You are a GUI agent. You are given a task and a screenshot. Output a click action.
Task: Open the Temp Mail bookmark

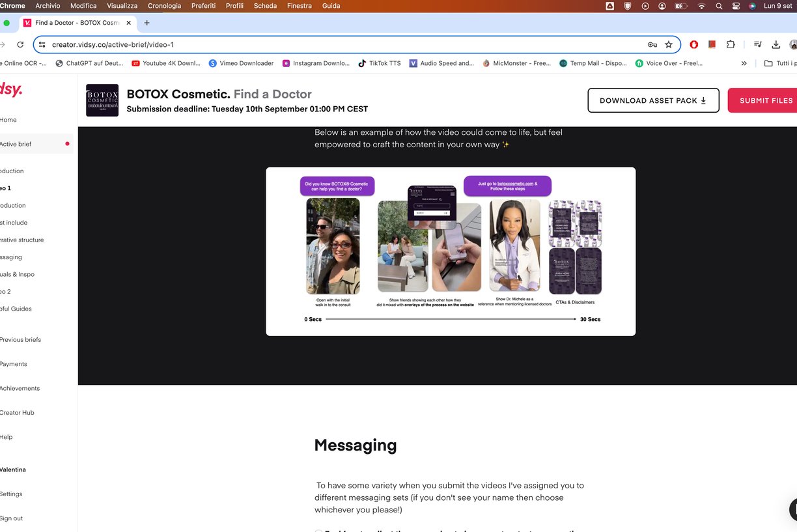[593, 63]
